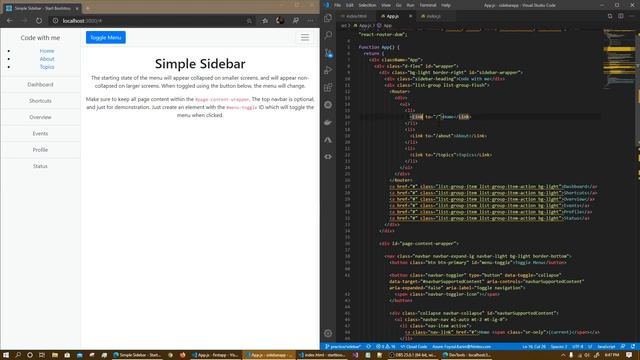Show hidden system tray icons chevron
Image resolution: width=640 pixels, height=360 pixels.
(x=563, y=355)
